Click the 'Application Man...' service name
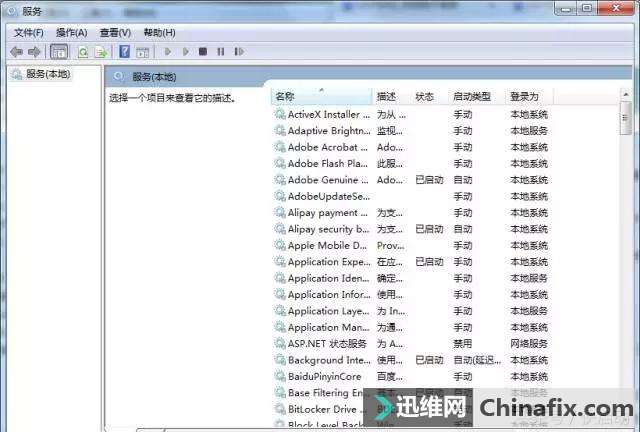Screen dimensions: 640x432 pos(329,327)
